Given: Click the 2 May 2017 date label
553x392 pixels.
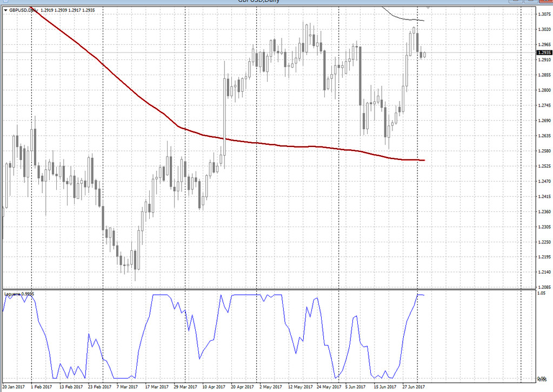Looking at the screenshot, I should pyautogui.click(x=270, y=387).
